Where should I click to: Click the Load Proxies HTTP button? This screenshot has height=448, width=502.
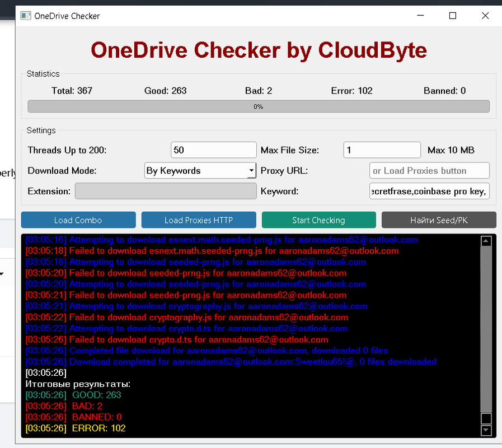click(x=199, y=220)
